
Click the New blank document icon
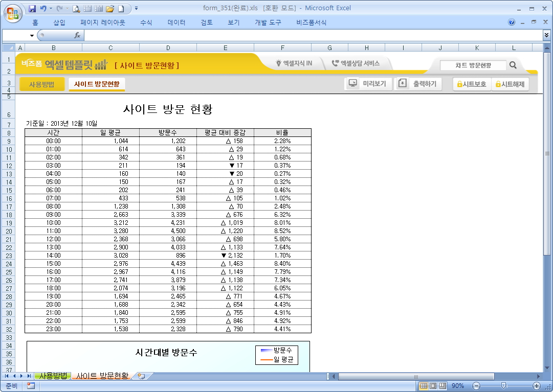point(121,9)
